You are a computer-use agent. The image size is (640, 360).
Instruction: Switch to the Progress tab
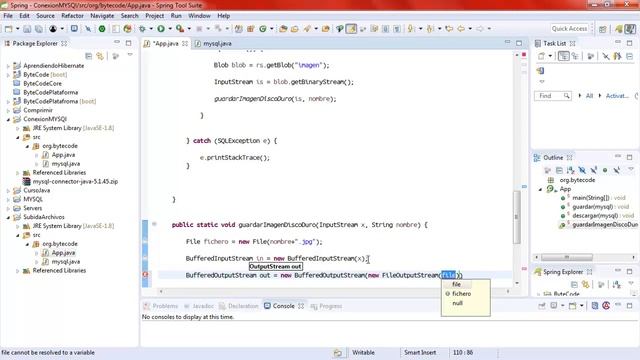tap(326, 306)
